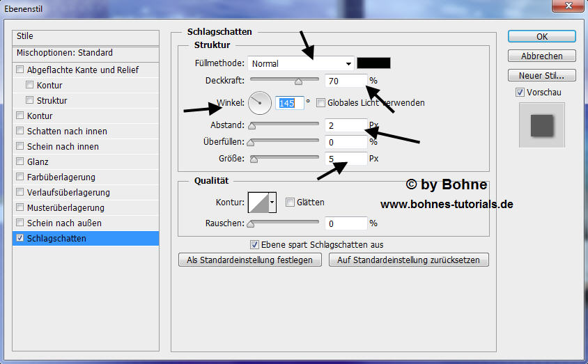This screenshot has height=364, width=588.
Task: Toggle the Glätten checkbox
Action: pos(290,203)
